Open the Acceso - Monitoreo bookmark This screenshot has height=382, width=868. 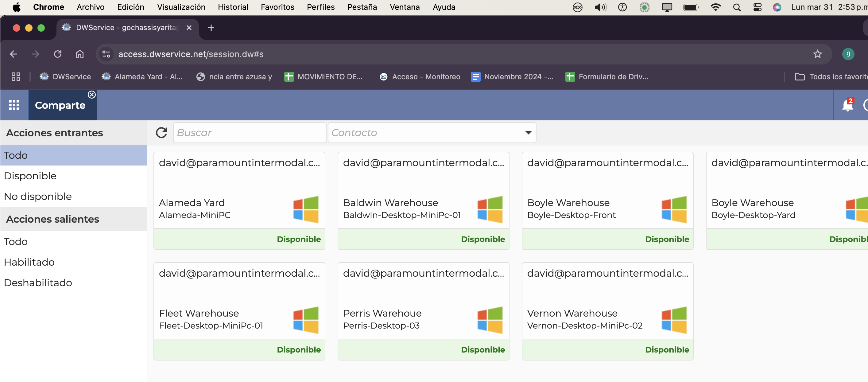420,76
